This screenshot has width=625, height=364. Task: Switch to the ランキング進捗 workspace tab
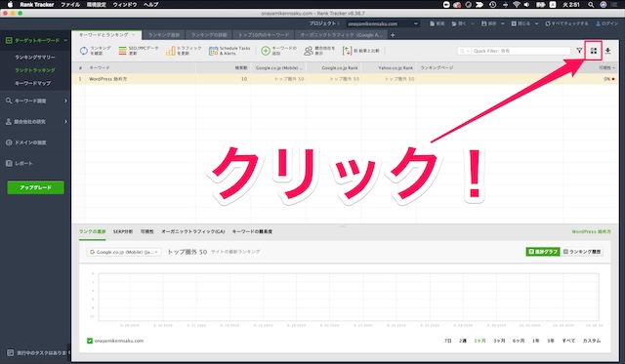164,35
